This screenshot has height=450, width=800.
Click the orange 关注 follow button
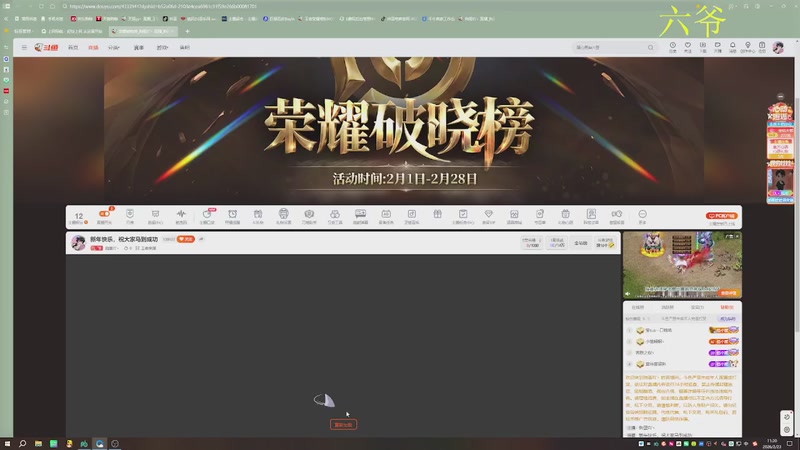[186, 239]
